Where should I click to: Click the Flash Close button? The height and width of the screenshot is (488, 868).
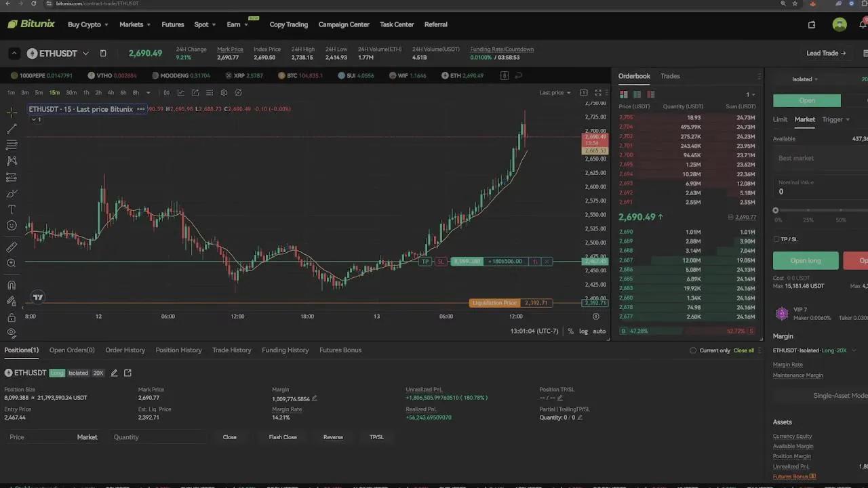pyautogui.click(x=283, y=437)
